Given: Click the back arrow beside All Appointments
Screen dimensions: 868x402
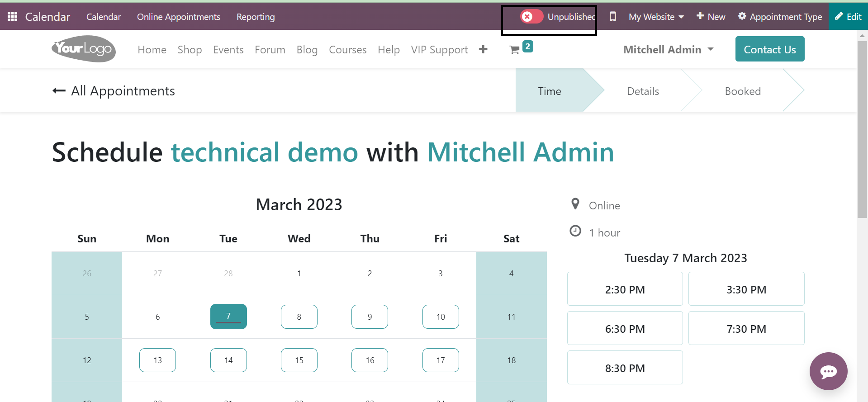Looking at the screenshot, I should [x=59, y=91].
